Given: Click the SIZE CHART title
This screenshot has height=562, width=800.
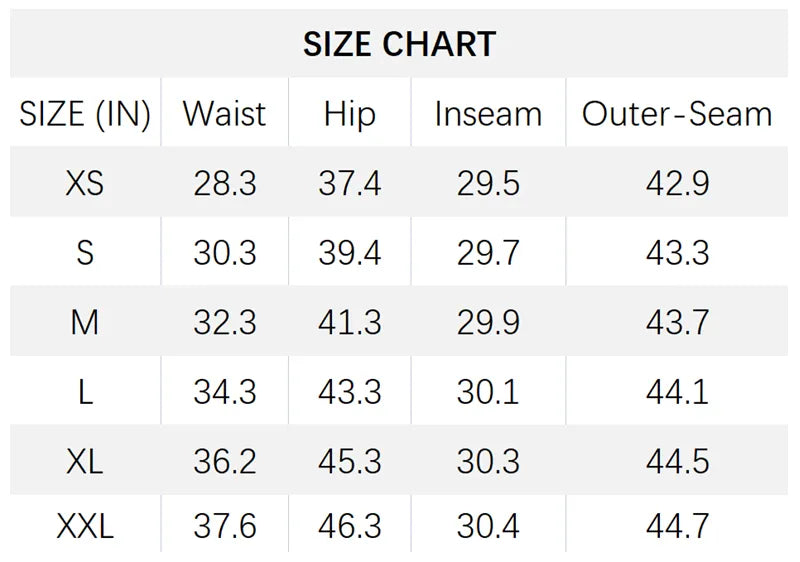Looking at the screenshot, I should click(x=399, y=44).
